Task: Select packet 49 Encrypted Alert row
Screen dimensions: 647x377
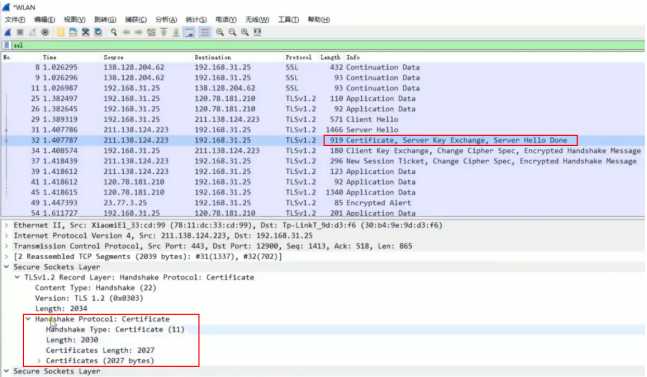Action: point(323,203)
